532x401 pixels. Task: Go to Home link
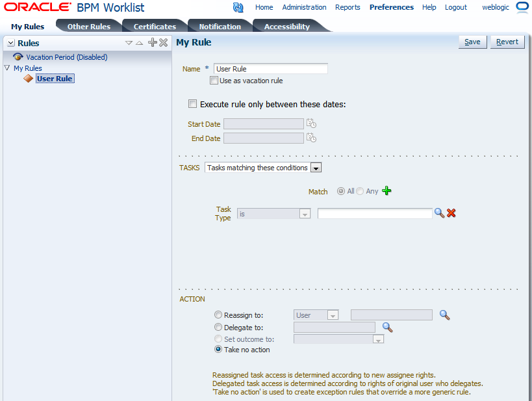264,7
